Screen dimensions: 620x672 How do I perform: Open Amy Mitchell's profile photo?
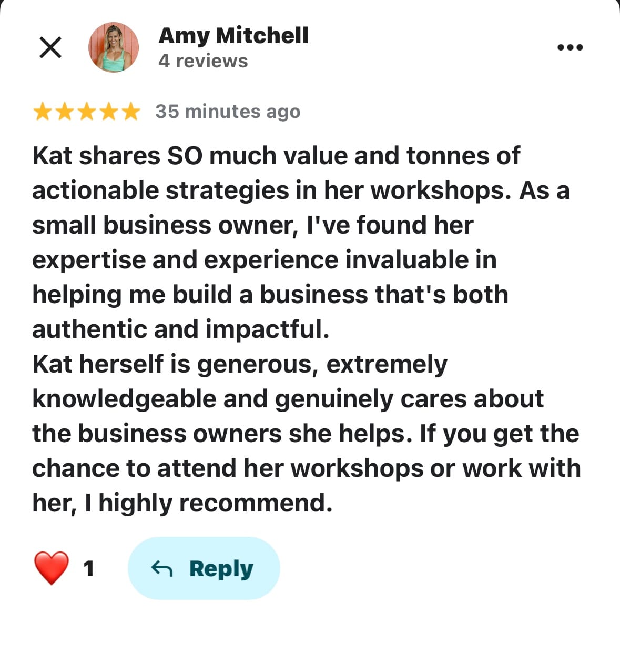click(114, 47)
